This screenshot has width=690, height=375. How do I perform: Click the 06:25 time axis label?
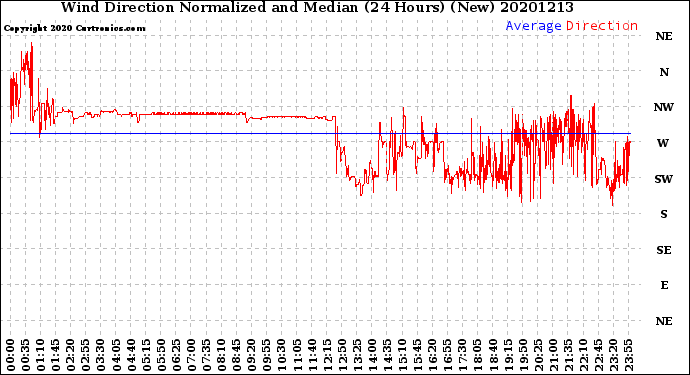(x=176, y=354)
